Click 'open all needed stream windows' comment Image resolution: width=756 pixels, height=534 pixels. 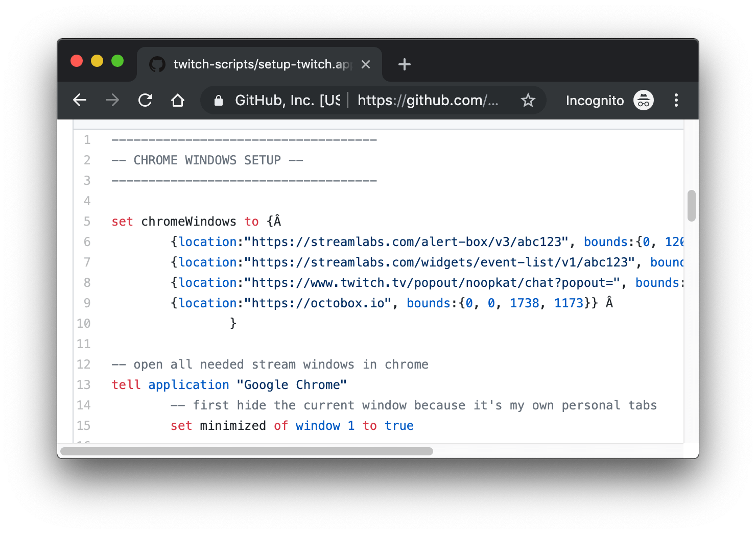tap(270, 365)
